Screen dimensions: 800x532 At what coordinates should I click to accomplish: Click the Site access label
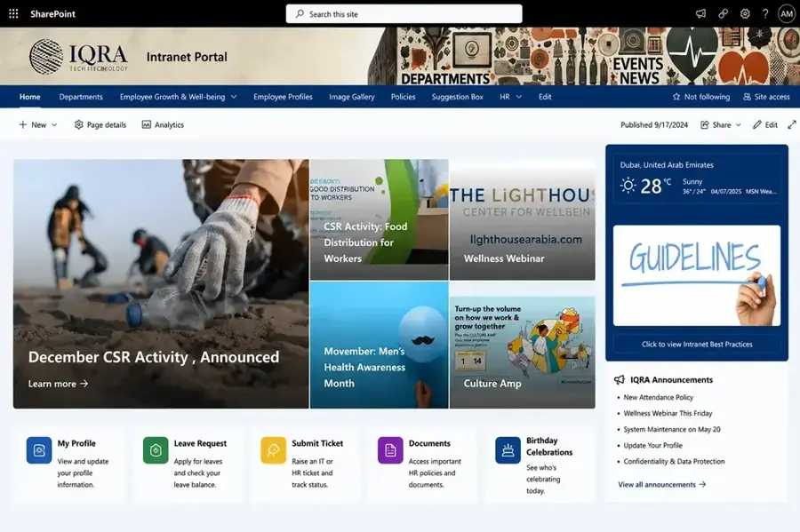click(772, 97)
